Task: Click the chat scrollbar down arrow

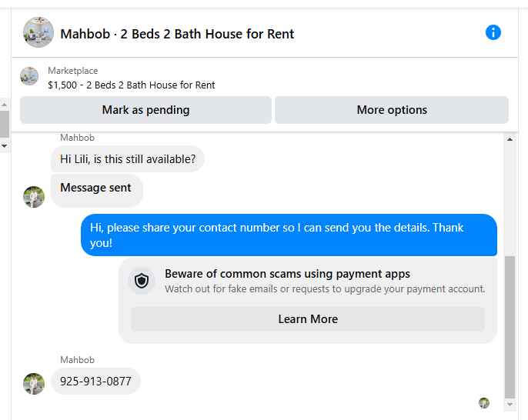Action: 510,404
